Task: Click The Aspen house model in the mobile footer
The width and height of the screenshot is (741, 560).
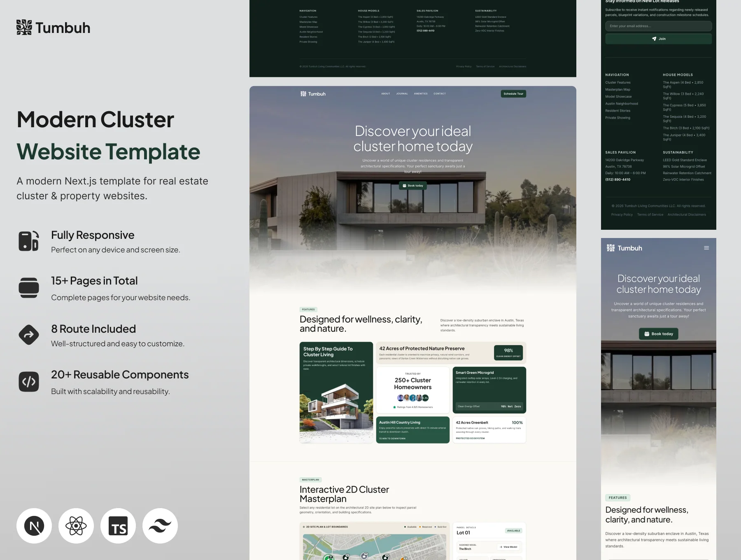Action: (x=683, y=84)
